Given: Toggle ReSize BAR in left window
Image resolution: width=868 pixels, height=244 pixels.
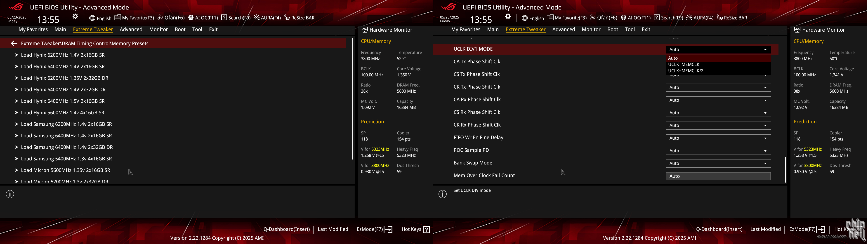Looking at the screenshot, I should 300,18.
